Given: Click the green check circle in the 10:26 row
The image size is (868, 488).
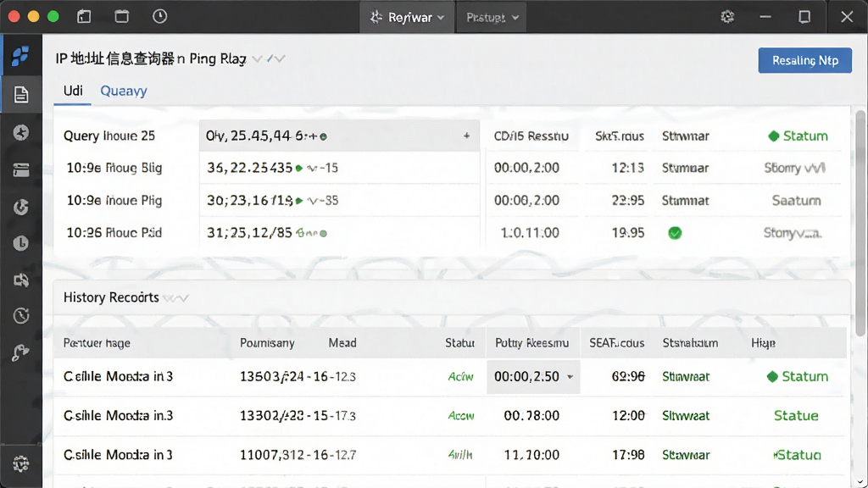Looking at the screenshot, I should tap(675, 233).
